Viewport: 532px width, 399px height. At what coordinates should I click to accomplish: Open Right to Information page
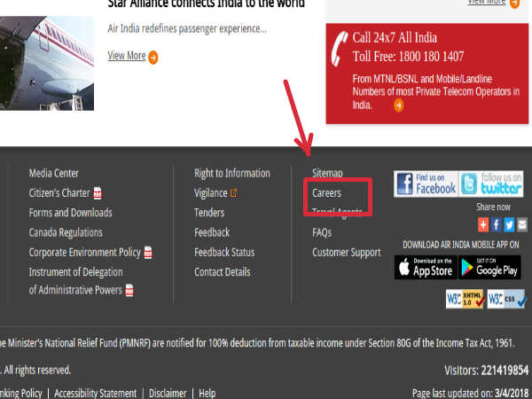coord(232,174)
